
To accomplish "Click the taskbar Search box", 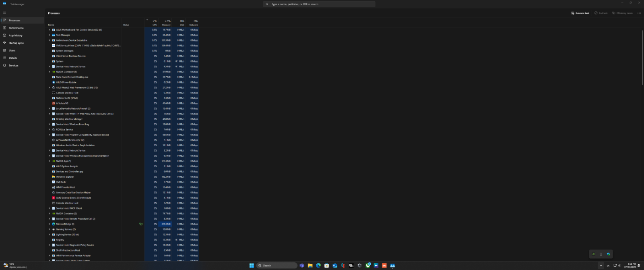I will (277, 266).
